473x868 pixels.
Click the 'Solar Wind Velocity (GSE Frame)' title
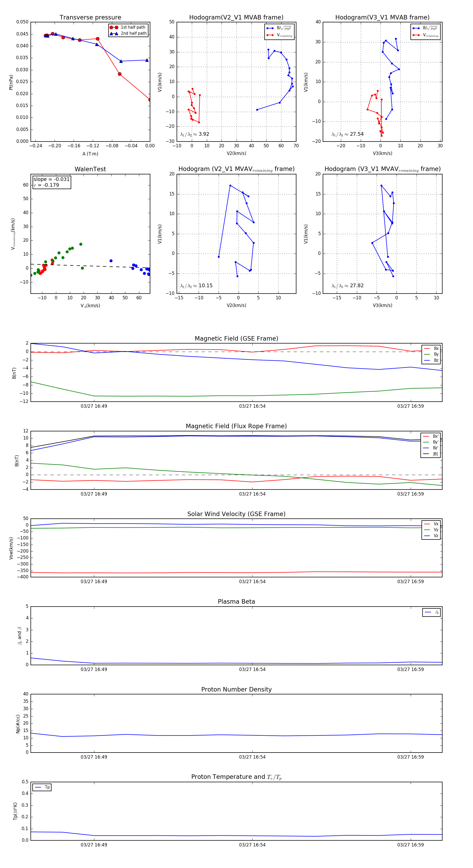(x=236, y=514)
